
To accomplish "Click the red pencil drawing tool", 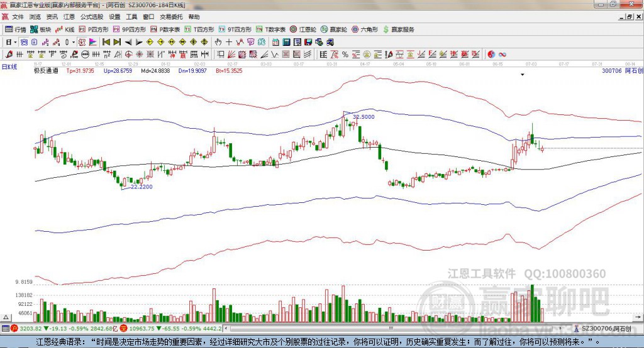I will pos(8,54).
